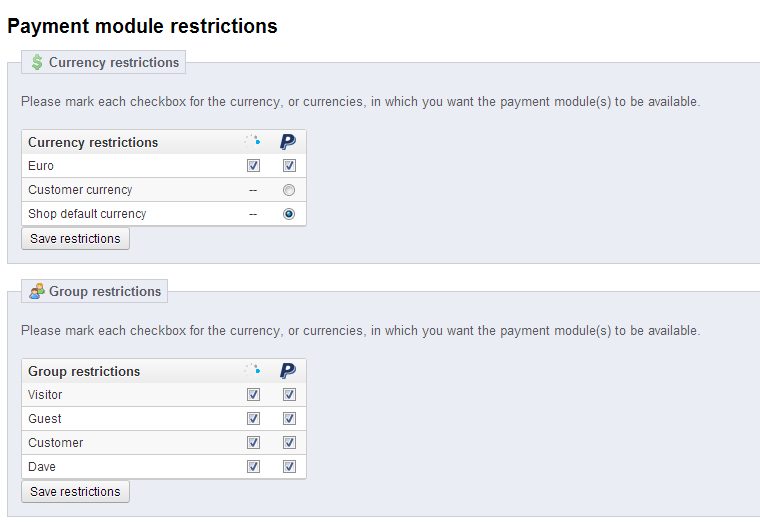The width and height of the screenshot is (760, 522).
Task: Uncheck Visitor group for PayPal
Action: 289,395
